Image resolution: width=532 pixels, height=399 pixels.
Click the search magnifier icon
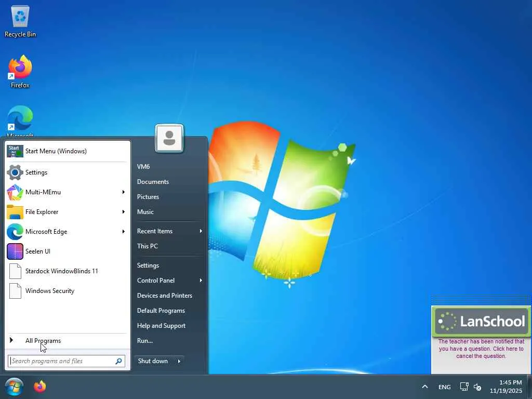(118, 361)
